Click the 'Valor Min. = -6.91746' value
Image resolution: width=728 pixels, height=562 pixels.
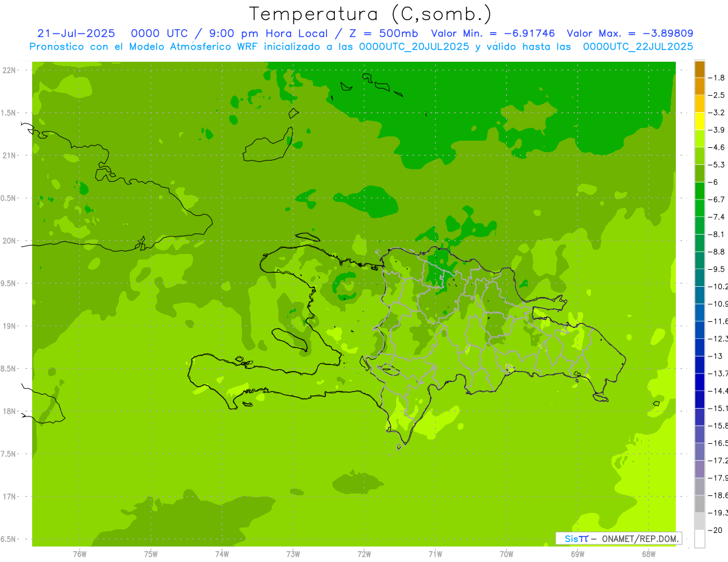(x=493, y=33)
